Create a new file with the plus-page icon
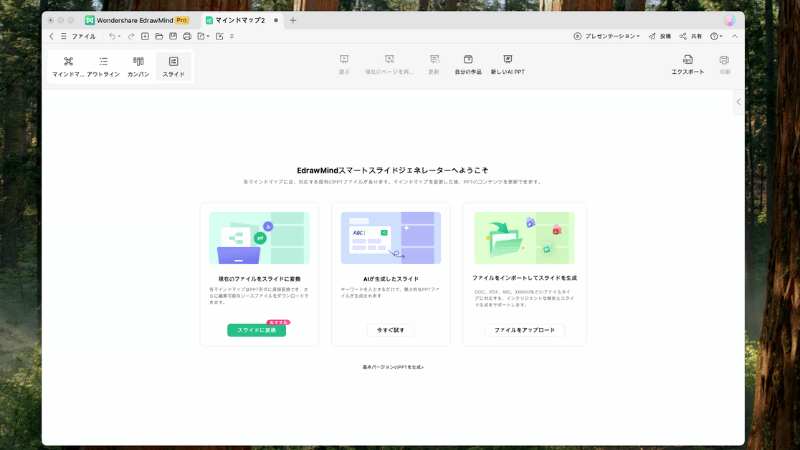 click(x=145, y=36)
